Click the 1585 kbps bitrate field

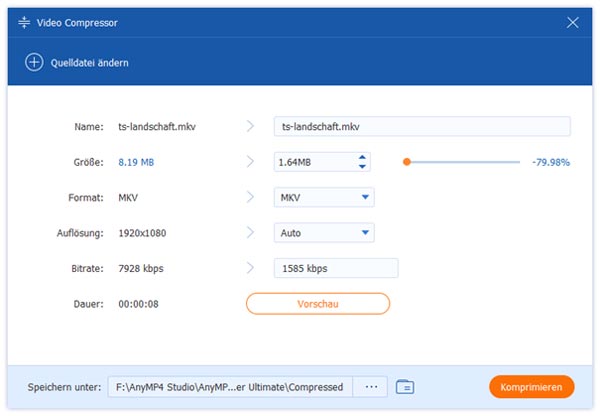[x=336, y=268]
